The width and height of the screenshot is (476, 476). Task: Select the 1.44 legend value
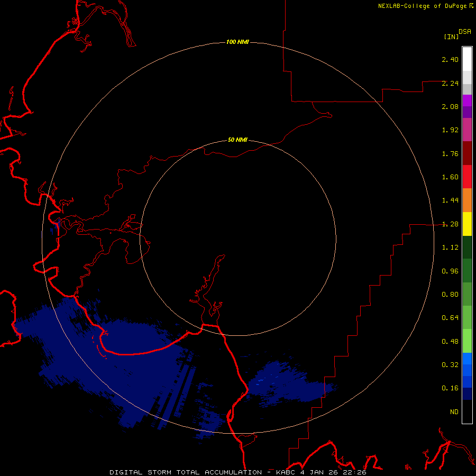coord(450,200)
